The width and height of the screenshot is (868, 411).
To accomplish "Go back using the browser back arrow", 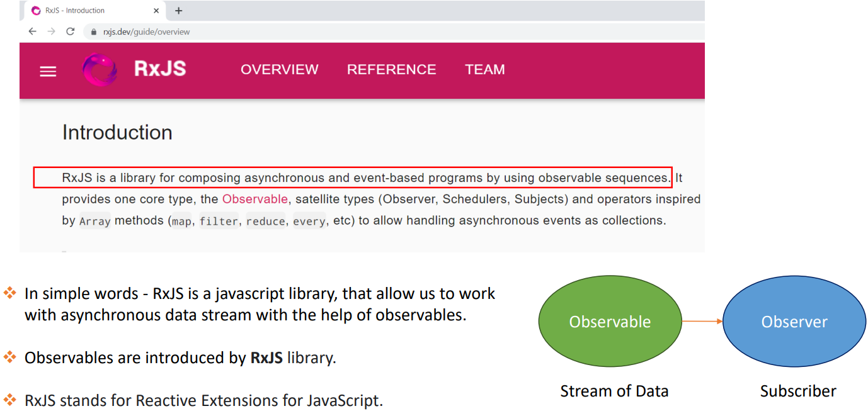I will pos(33,31).
